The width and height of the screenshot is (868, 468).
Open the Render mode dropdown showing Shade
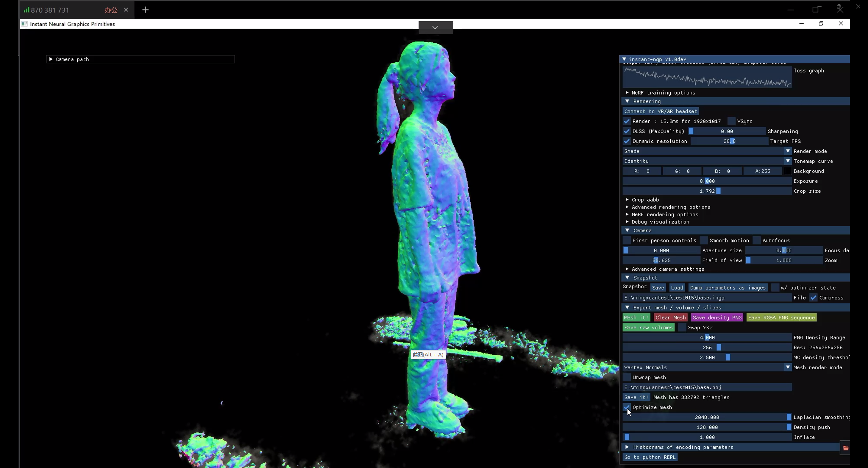707,151
